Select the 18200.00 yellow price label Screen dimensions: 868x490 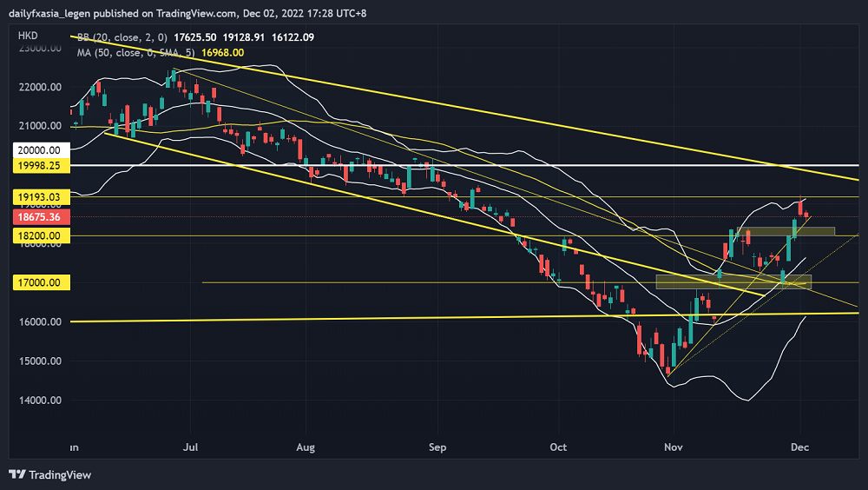click(41, 235)
